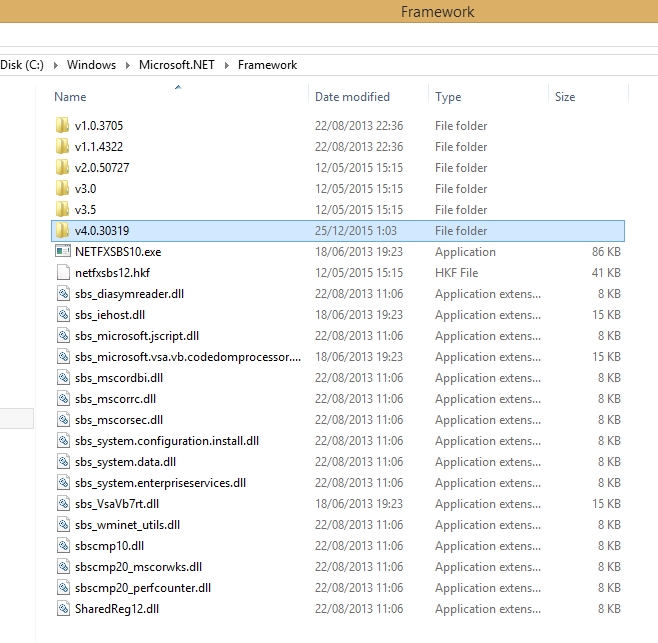Click the sbs_iehost.dll file icon
Image resolution: width=658 pixels, height=643 pixels.
click(x=63, y=314)
